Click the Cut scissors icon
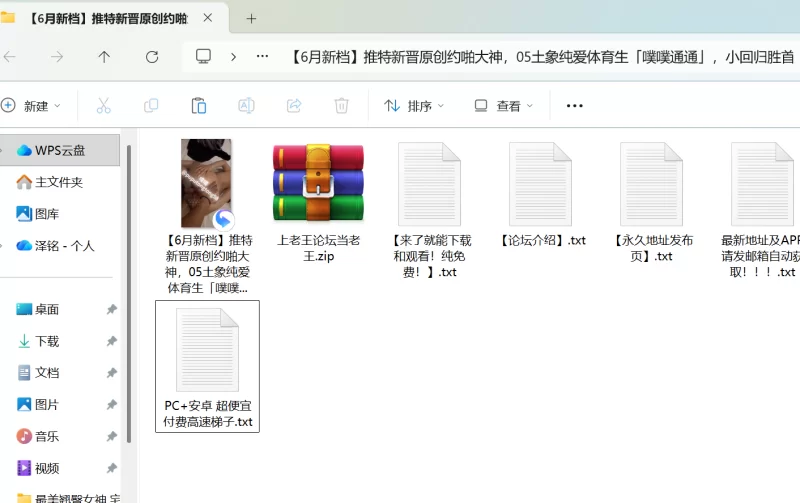Viewport: 800px width, 503px height. click(x=103, y=105)
